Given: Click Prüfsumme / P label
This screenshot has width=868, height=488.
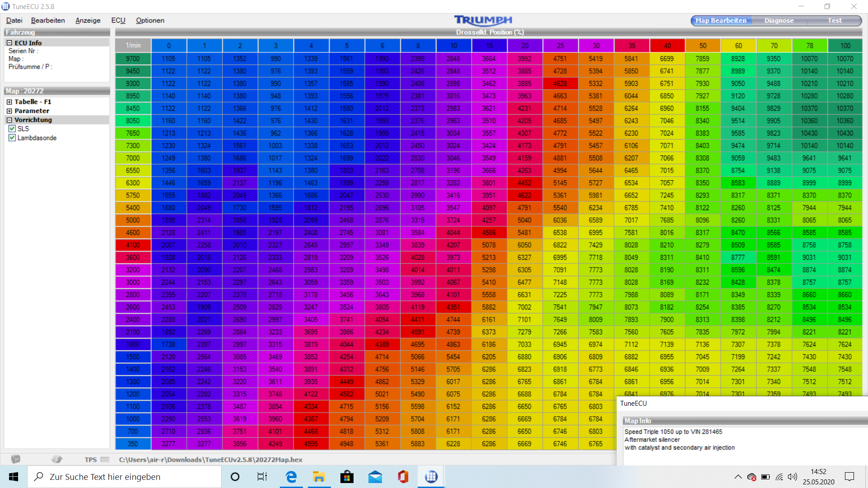Looking at the screenshot, I should click(x=30, y=67).
